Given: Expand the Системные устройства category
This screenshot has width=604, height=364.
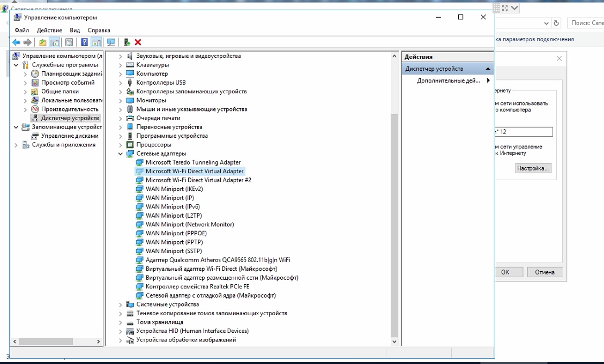Looking at the screenshot, I should tap(121, 304).
